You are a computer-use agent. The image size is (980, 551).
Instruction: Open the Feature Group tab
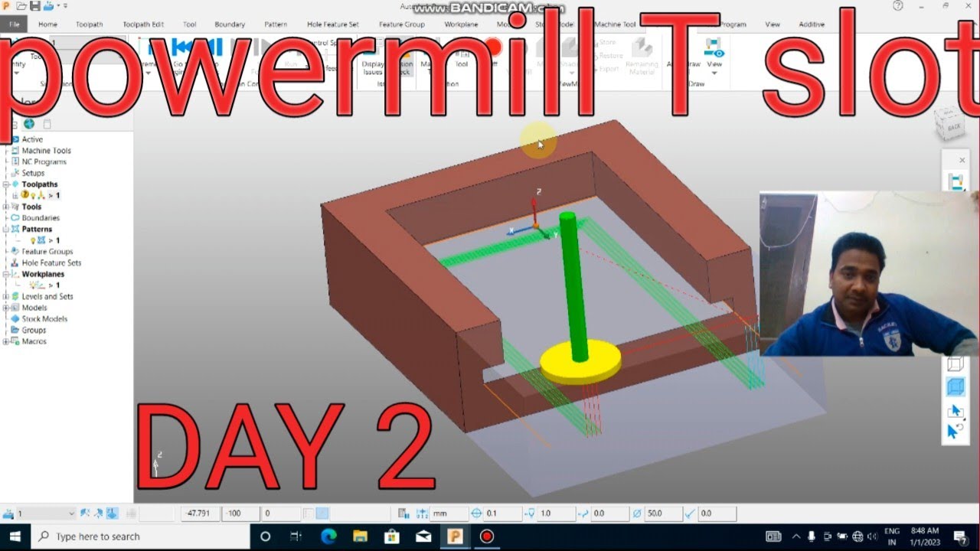402,24
